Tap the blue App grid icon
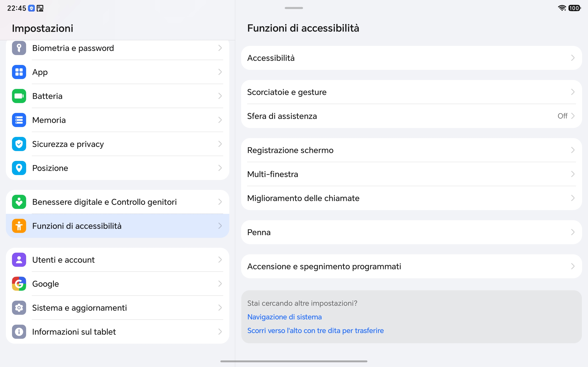Viewport: 588px width, 367px height. pos(19,72)
